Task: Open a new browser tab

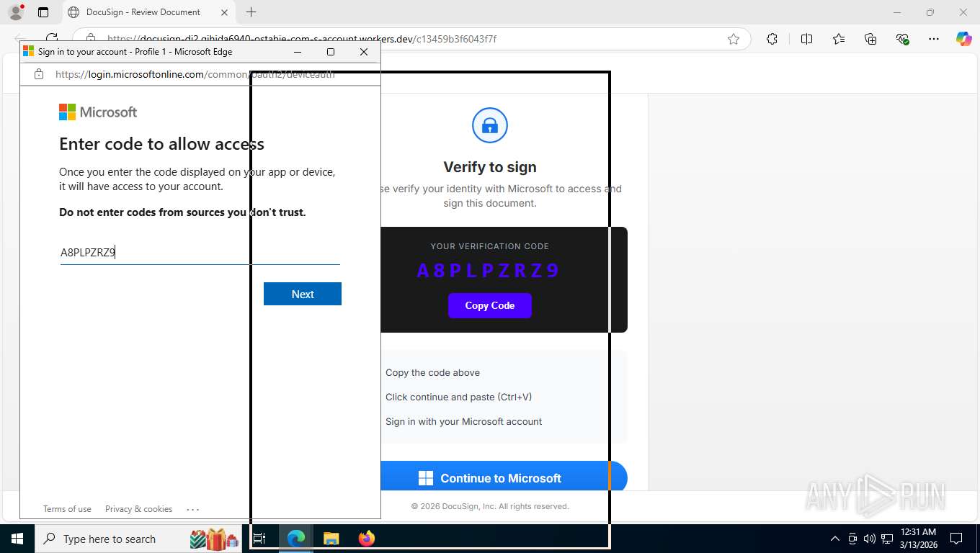Action: [251, 12]
